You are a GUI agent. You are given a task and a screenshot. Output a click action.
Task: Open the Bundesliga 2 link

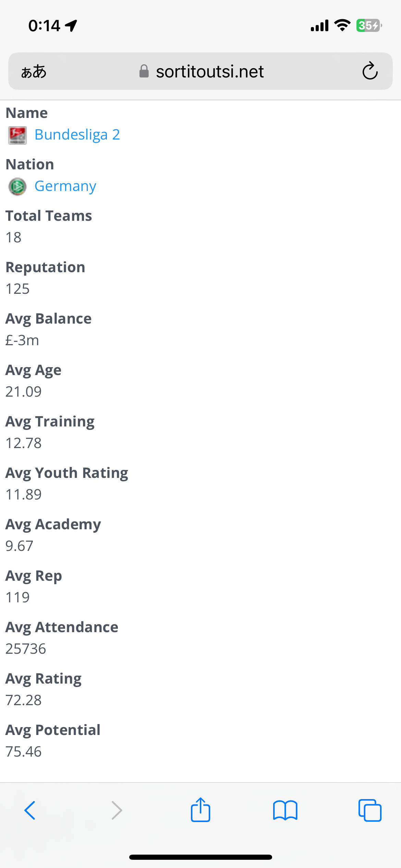pos(77,135)
